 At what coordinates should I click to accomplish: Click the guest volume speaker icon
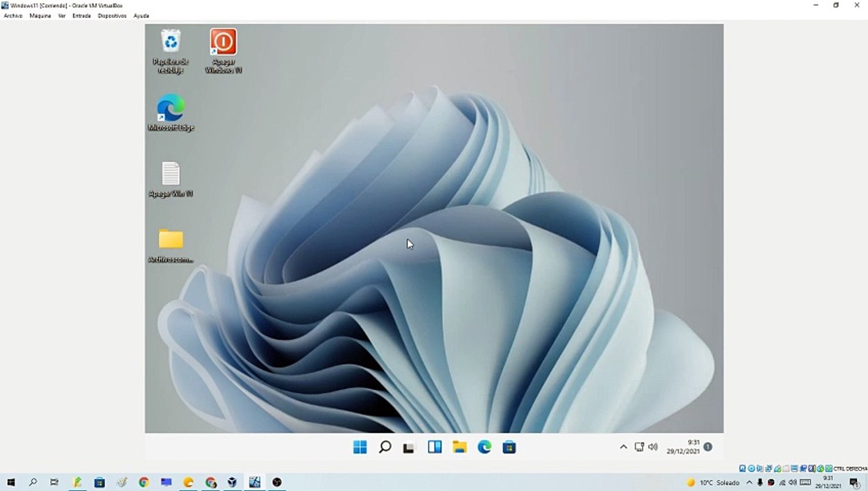(x=653, y=447)
